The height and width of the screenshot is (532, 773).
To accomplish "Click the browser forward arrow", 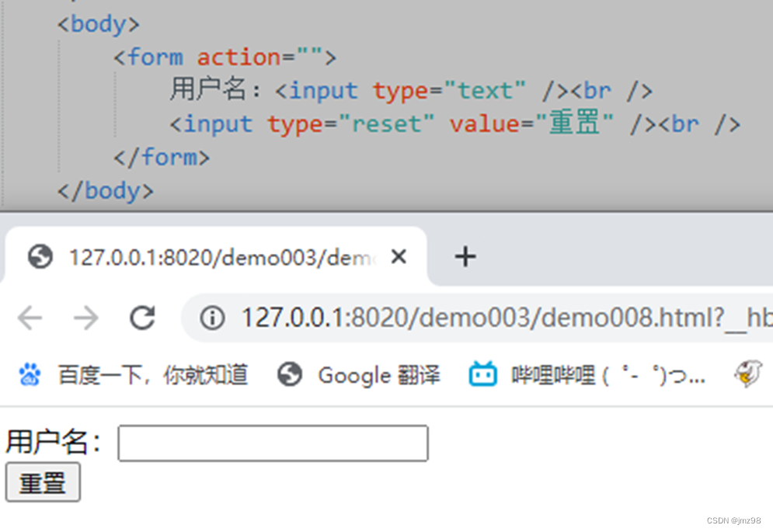I will click(x=85, y=318).
